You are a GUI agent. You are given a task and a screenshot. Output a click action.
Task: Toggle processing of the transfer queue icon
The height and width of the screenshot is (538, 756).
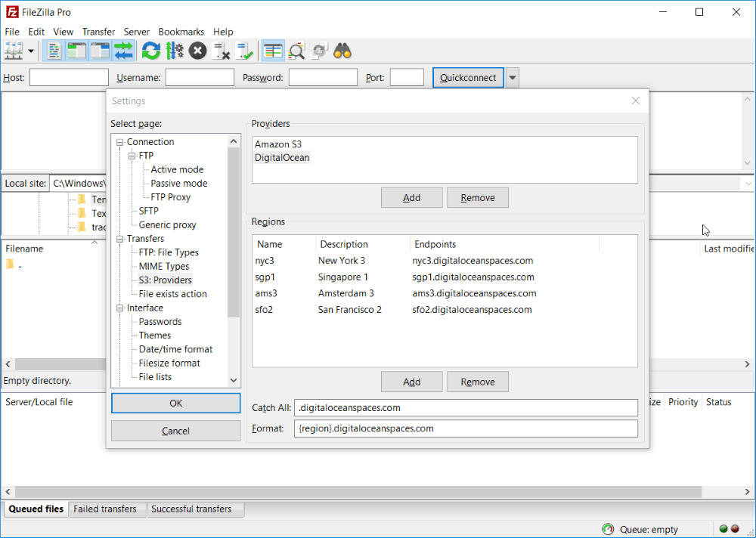(x=174, y=51)
